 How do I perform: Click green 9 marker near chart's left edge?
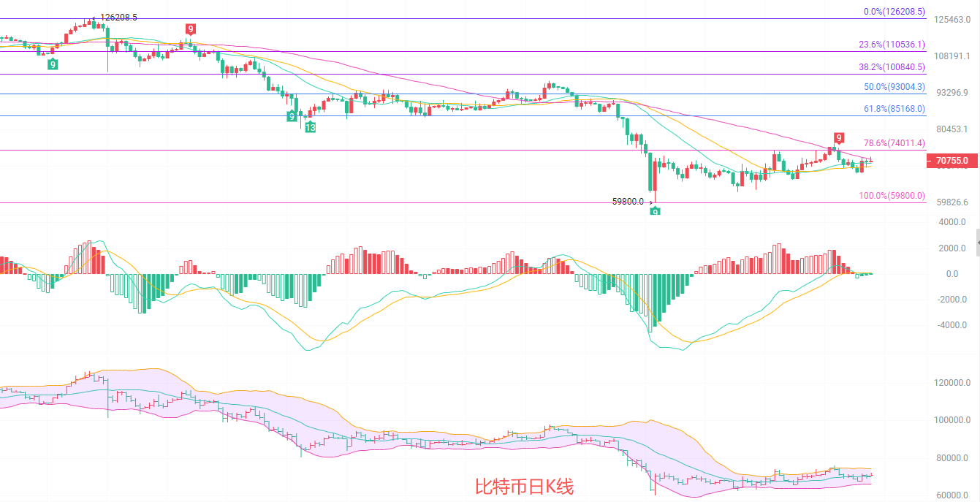[x=53, y=64]
